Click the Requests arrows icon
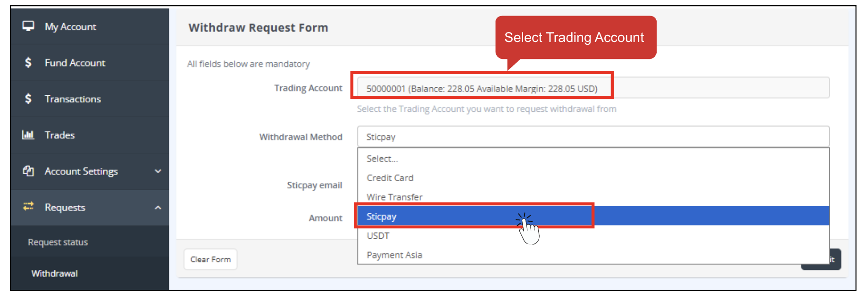This screenshot has width=868, height=302. click(28, 207)
